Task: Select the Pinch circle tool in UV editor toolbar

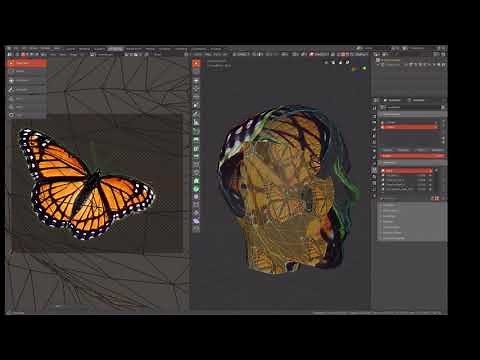Action: click(x=27, y=115)
